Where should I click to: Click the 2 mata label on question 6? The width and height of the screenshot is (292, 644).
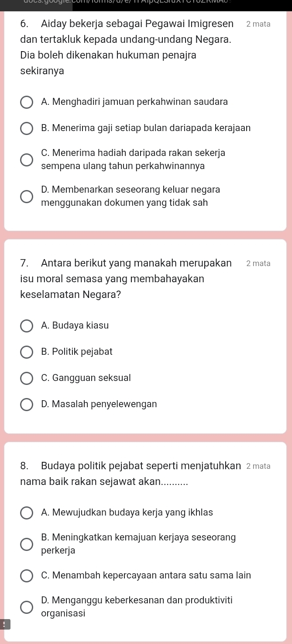(x=258, y=24)
